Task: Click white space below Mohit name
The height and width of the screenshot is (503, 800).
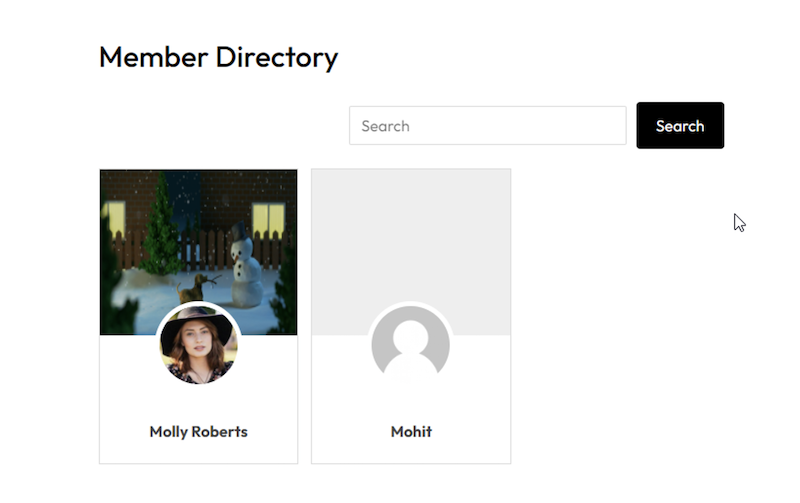Action: 410,452
